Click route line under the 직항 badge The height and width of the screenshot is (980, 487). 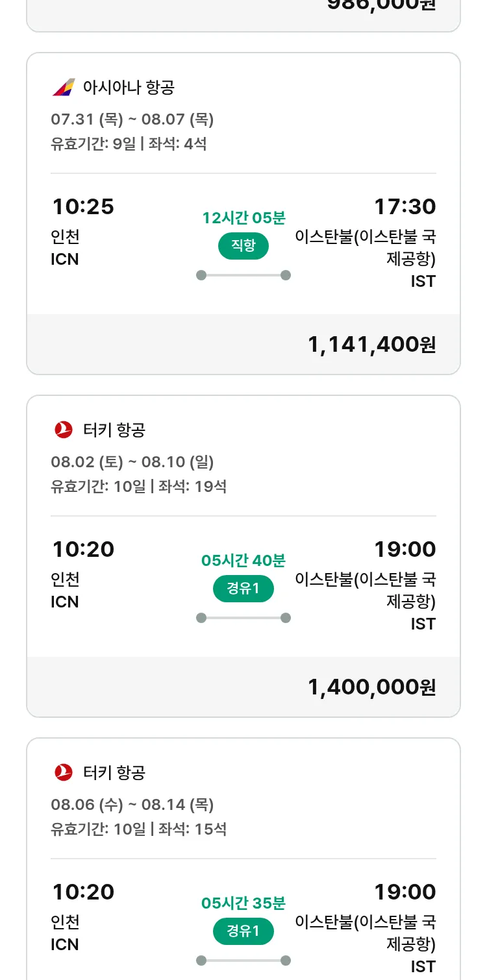point(243,275)
